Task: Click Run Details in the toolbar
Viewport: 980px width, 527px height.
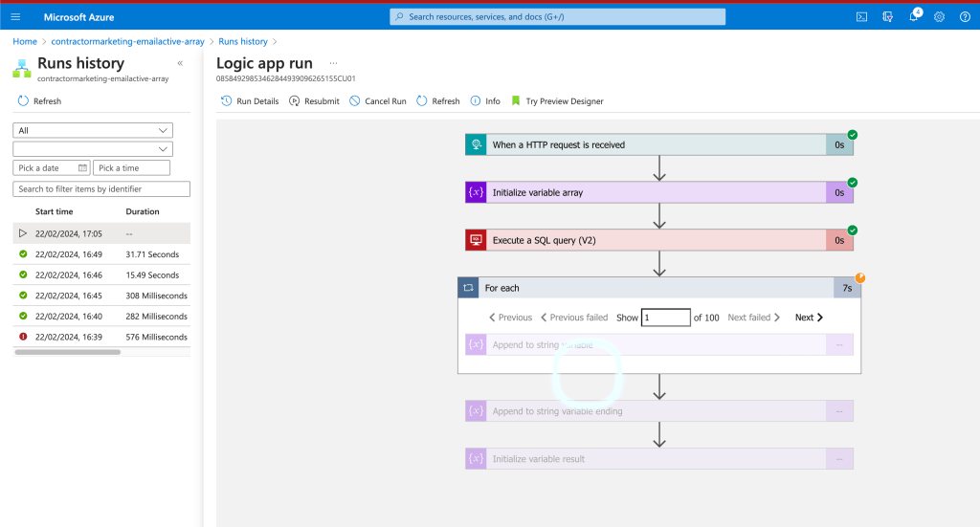Action: (250, 101)
